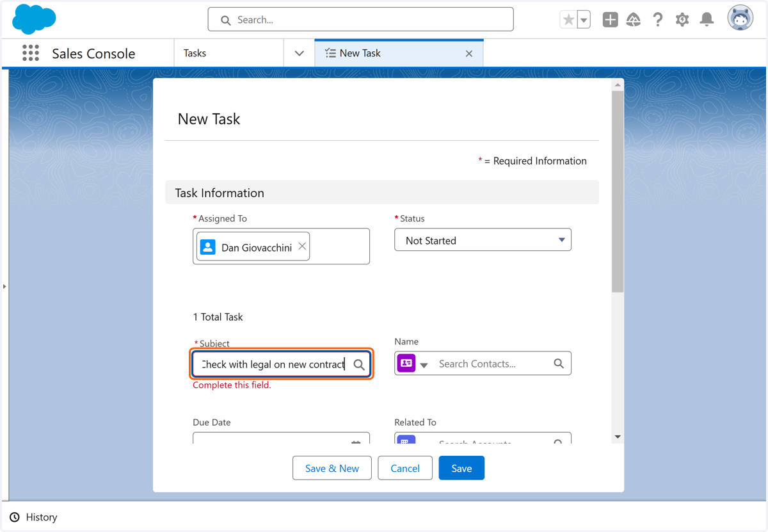Click the '1 Total Task' text
768x532 pixels.
(218, 317)
